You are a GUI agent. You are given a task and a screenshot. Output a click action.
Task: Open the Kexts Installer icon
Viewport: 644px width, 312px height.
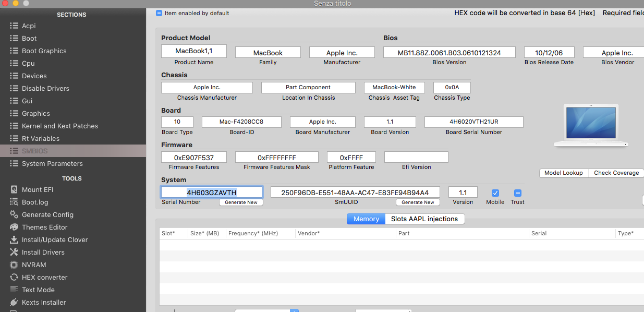14,302
